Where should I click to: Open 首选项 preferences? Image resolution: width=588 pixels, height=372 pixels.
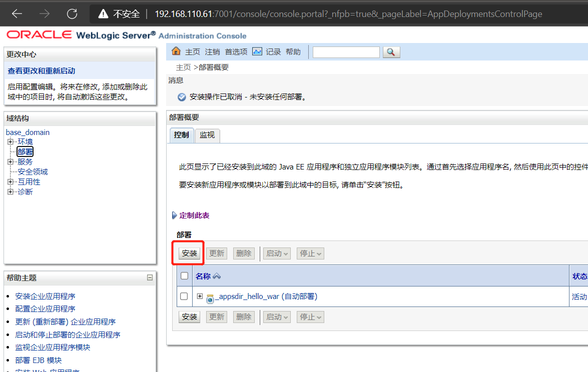tap(236, 52)
